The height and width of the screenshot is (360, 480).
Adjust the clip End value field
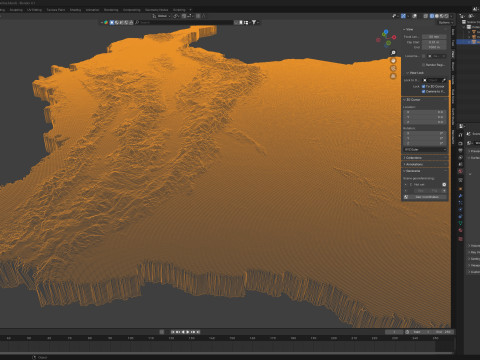click(x=434, y=47)
